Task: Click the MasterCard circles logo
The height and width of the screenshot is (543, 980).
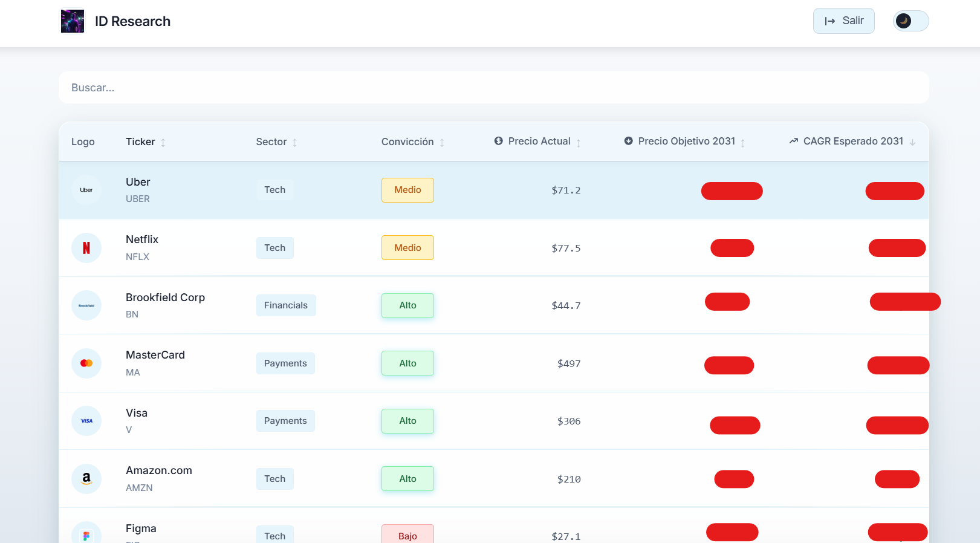Action: (x=86, y=363)
